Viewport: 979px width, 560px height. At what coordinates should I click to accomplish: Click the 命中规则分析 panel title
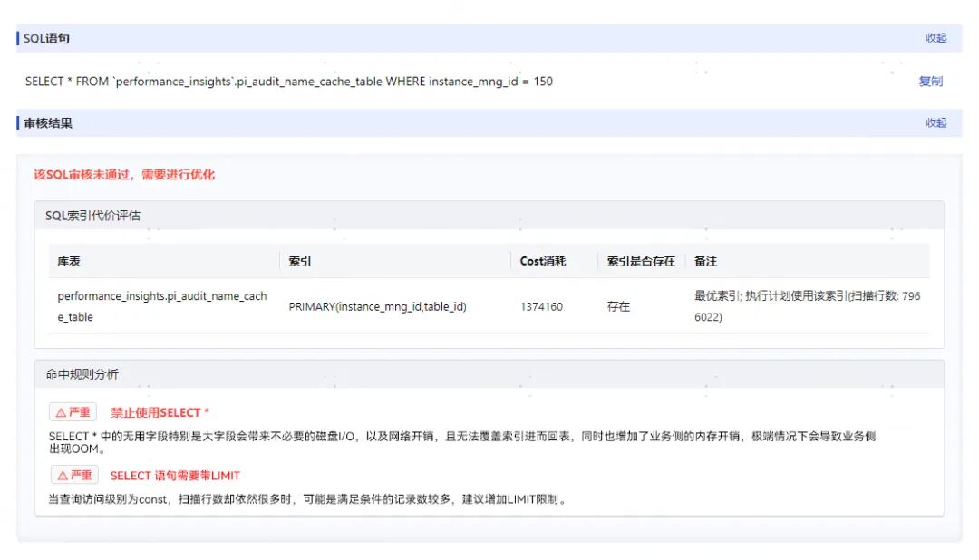82,374
